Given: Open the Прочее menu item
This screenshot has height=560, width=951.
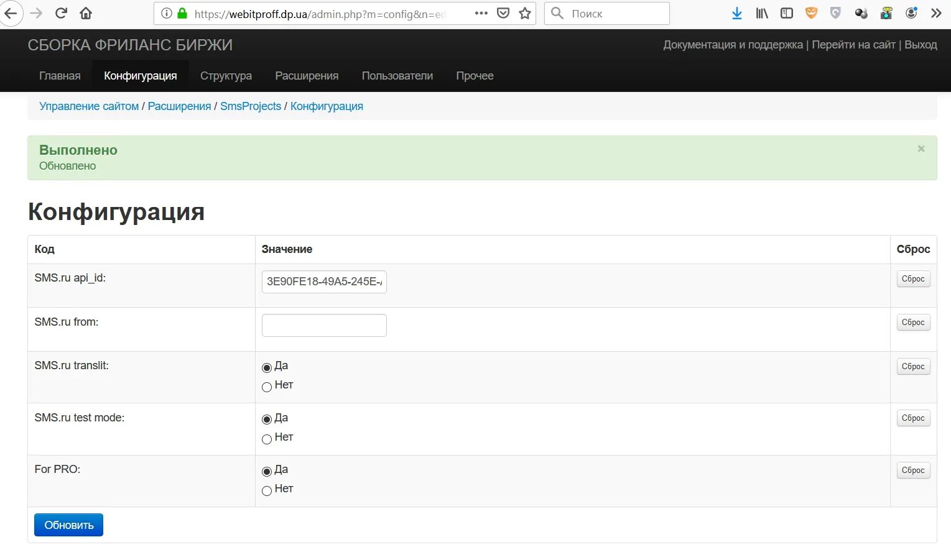Looking at the screenshot, I should click(x=475, y=76).
